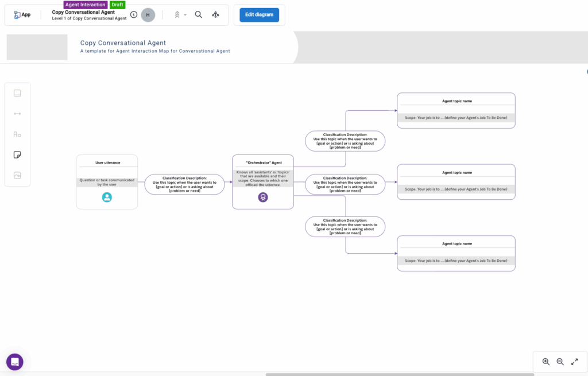Open the diagram info icon

(x=134, y=15)
